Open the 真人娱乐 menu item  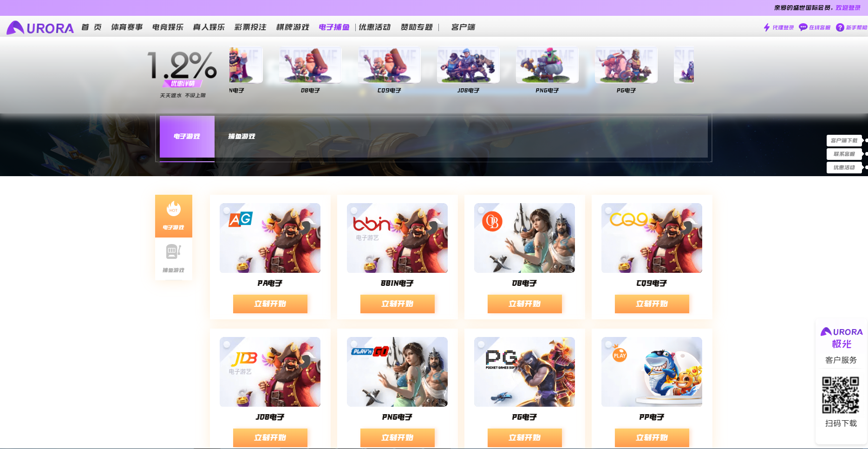click(x=209, y=27)
